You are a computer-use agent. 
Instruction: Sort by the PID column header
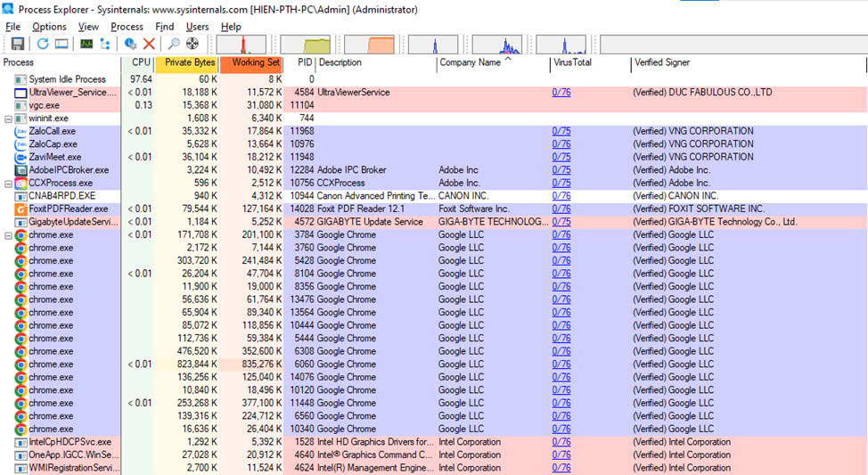pos(299,62)
